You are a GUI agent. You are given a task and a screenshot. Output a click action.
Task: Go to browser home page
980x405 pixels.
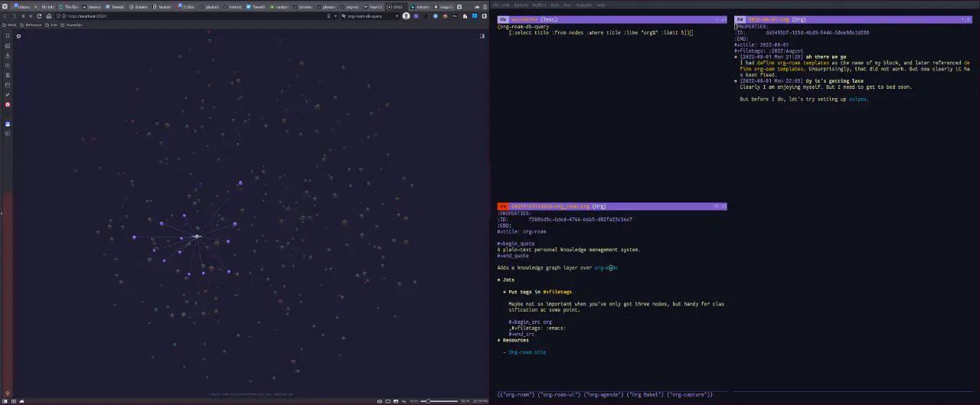click(47, 15)
